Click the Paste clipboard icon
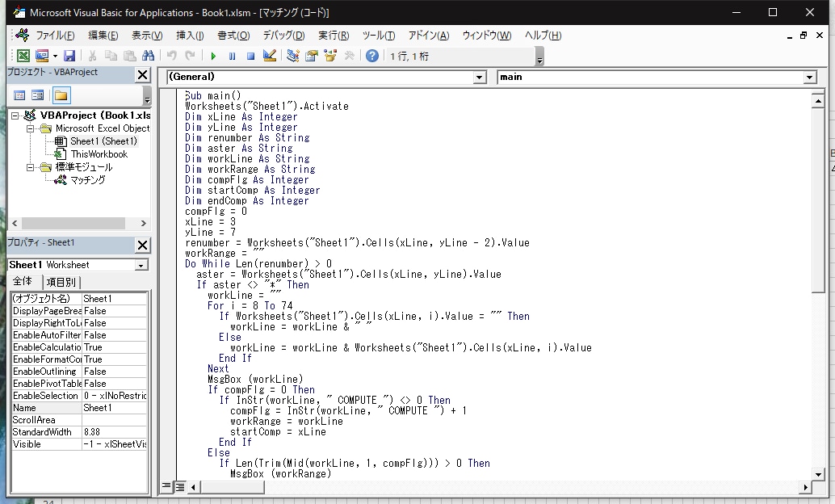This screenshot has width=835, height=504. (129, 56)
